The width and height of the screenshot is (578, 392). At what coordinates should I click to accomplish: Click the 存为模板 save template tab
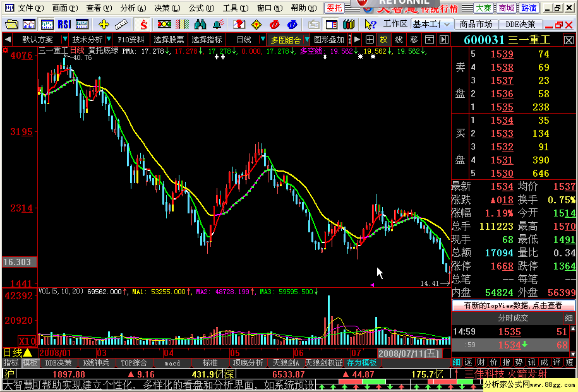[x=361, y=363]
